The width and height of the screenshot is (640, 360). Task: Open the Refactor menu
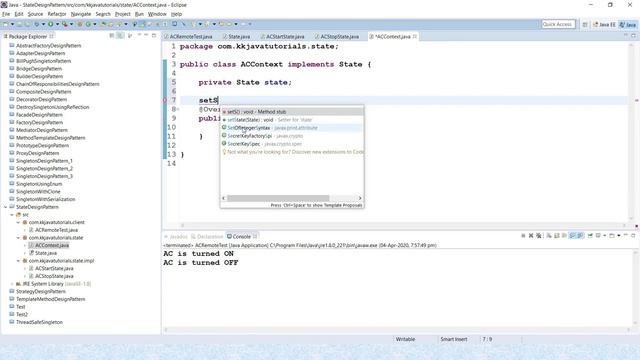(57, 14)
